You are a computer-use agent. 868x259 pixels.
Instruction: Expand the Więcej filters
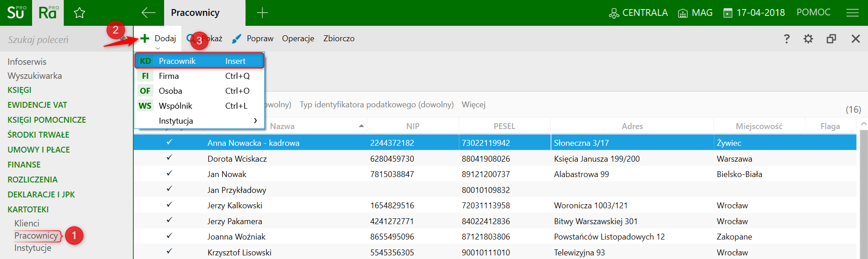(473, 105)
